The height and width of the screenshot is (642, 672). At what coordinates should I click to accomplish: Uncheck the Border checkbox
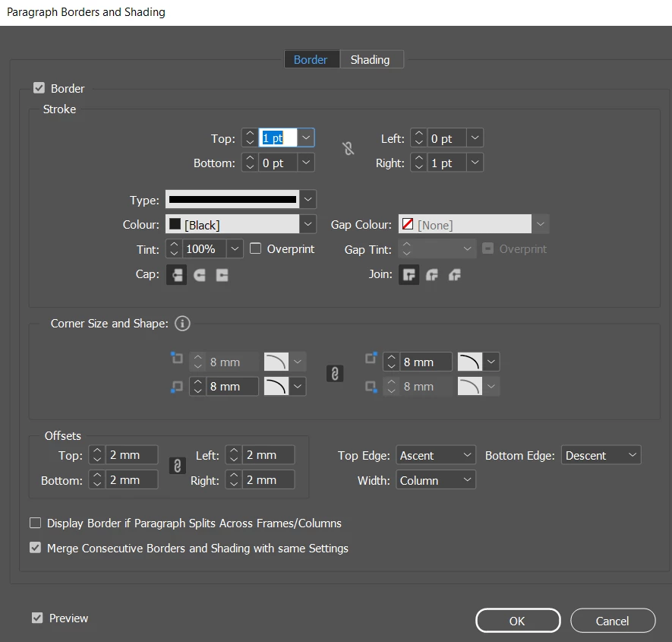click(x=39, y=88)
